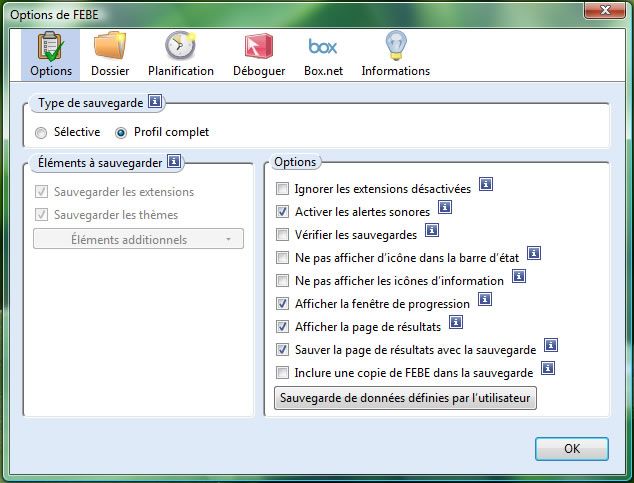
Task: Click info icon for Afficher la page de résultats
Action: pyautogui.click(x=456, y=323)
